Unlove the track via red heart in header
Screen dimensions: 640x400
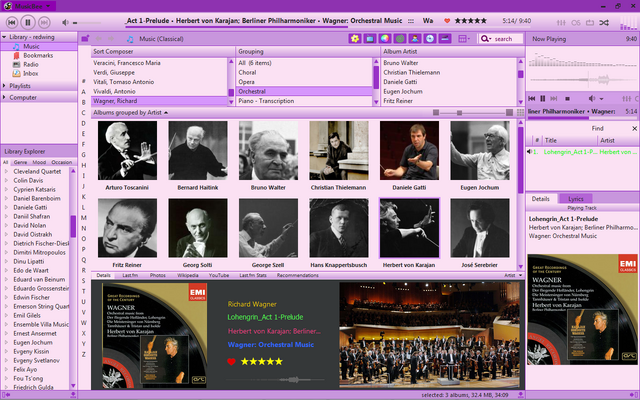tap(447, 21)
